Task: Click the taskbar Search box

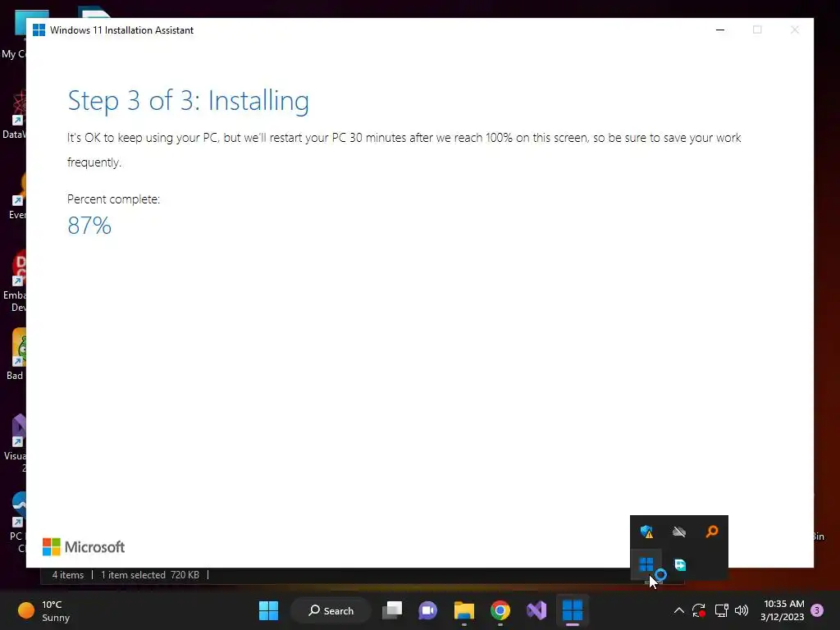Action: point(331,610)
